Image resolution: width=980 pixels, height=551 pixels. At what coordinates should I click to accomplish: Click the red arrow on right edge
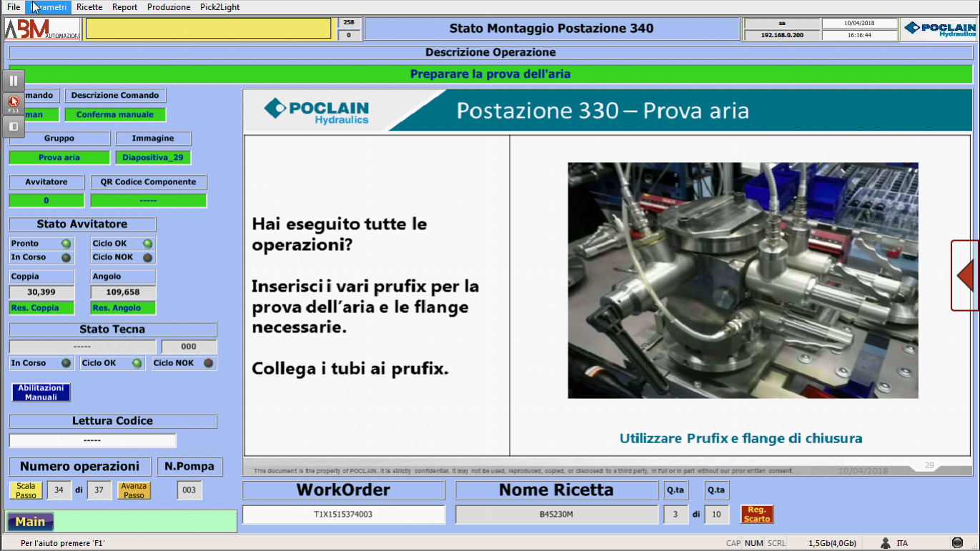coord(966,275)
